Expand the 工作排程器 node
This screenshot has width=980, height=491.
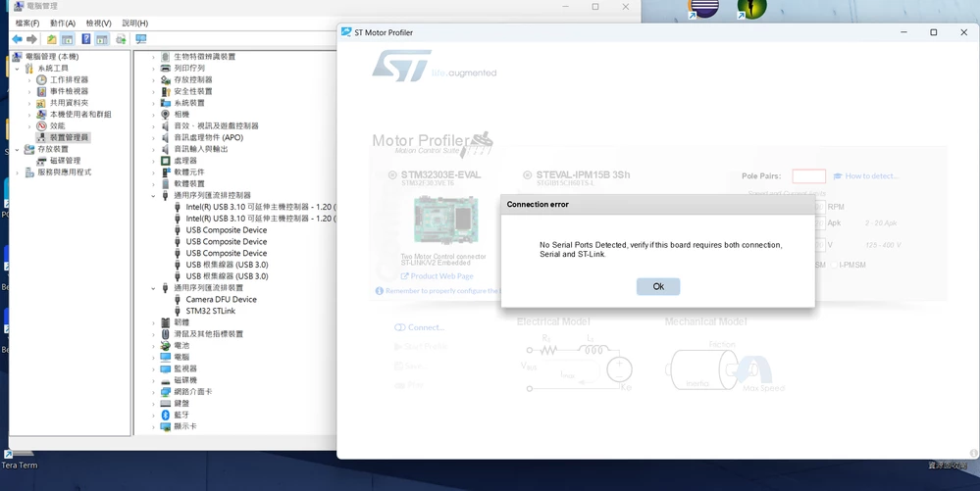coord(28,80)
